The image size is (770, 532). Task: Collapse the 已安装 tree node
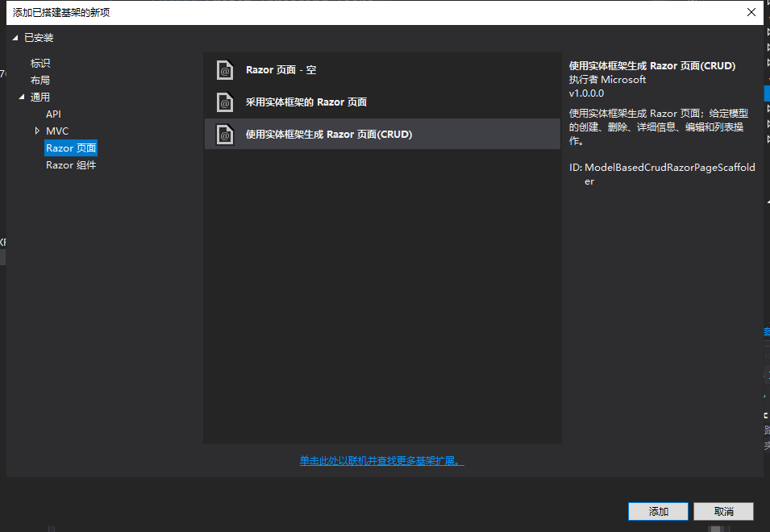pyautogui.click(x=14, y=37)
